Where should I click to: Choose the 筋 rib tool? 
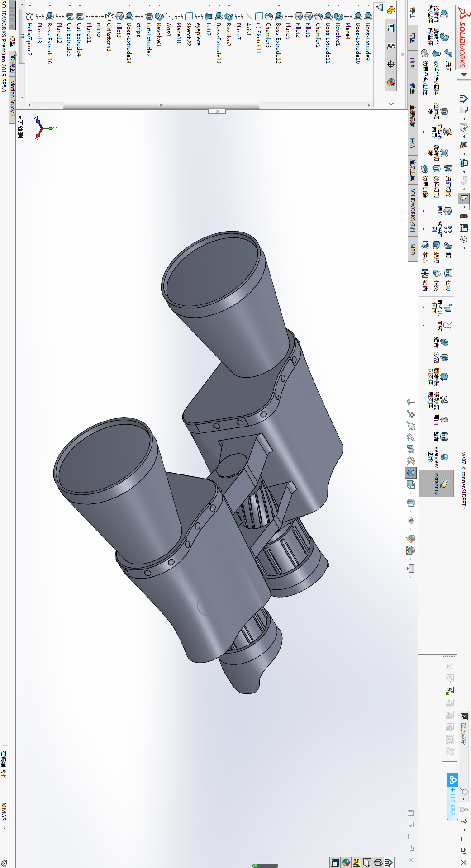448,249
